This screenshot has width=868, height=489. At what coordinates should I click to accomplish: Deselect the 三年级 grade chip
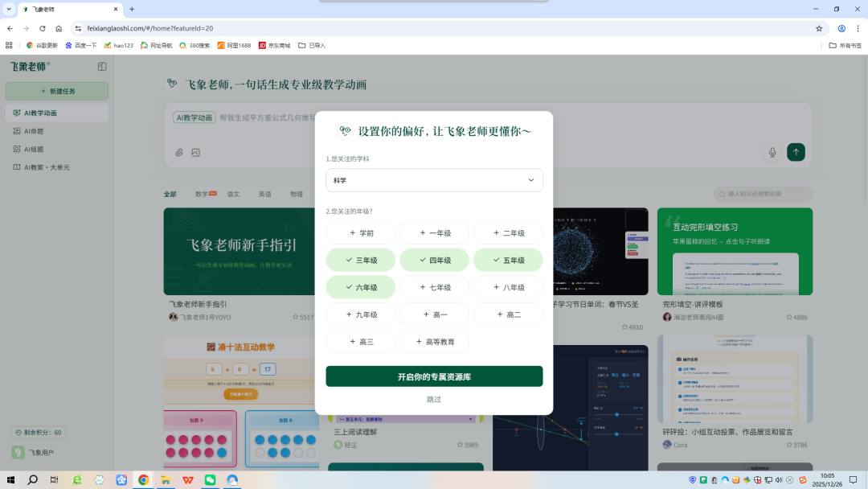point(361,260)
